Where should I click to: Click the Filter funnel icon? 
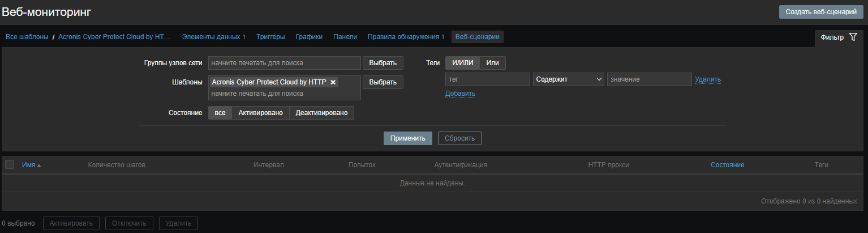853,37
